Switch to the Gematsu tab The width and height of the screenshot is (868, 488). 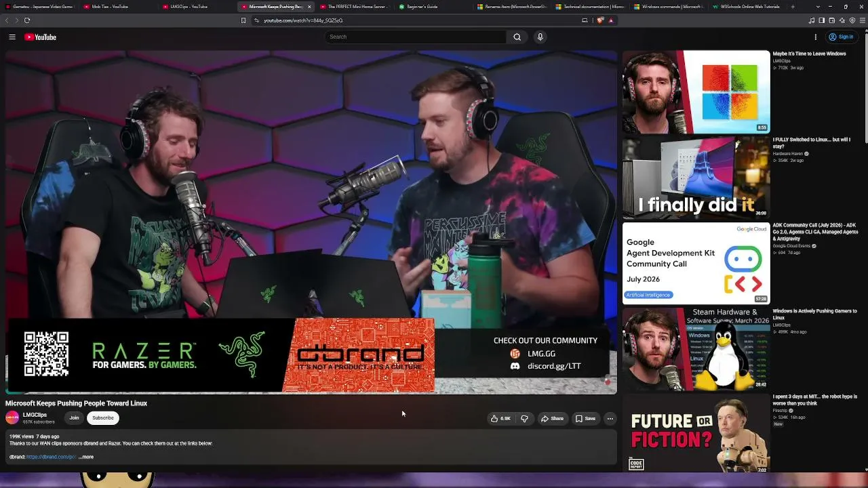coord(39,7)
